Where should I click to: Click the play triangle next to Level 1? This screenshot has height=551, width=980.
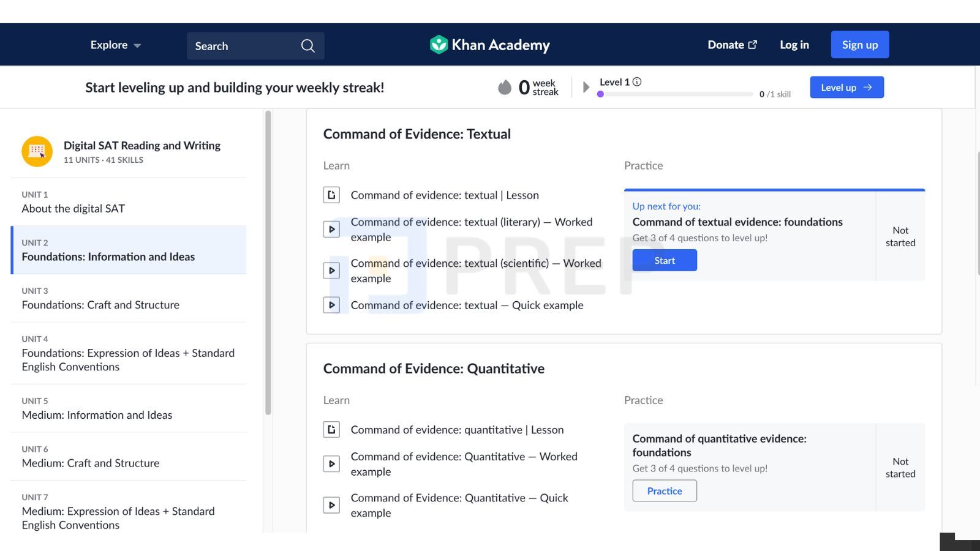click(586, 87)
